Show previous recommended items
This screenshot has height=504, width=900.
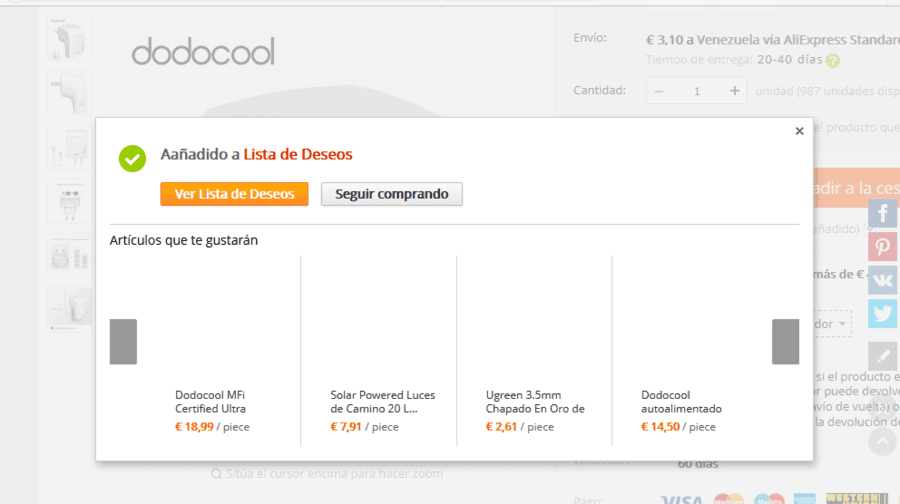(123, 342)
